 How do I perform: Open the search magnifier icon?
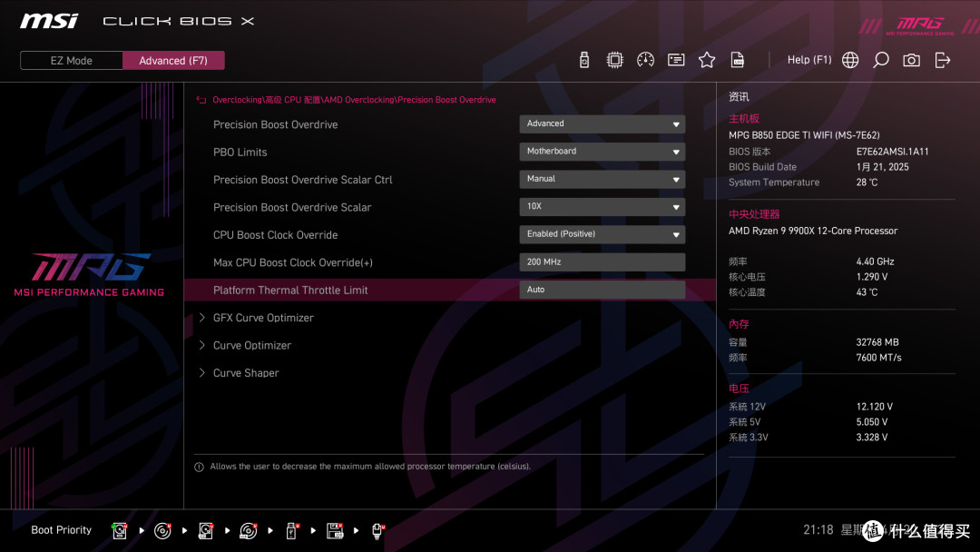(880, 60)
